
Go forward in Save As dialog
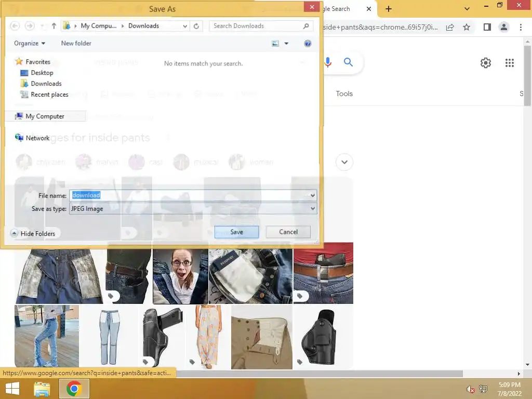(30, 26)
